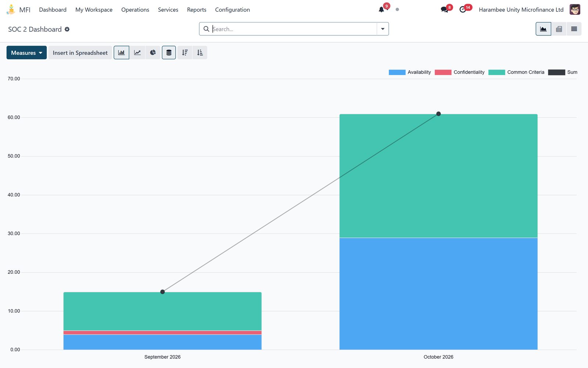Viewport: 588px width, 368px height.
Task: Click the October 2026 Sum data point
Action: click(x=438, y=114)
